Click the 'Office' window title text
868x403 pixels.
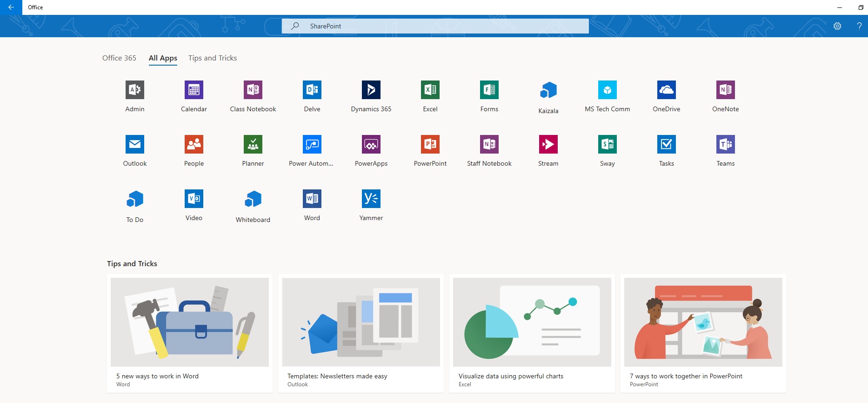click(35, 7)
